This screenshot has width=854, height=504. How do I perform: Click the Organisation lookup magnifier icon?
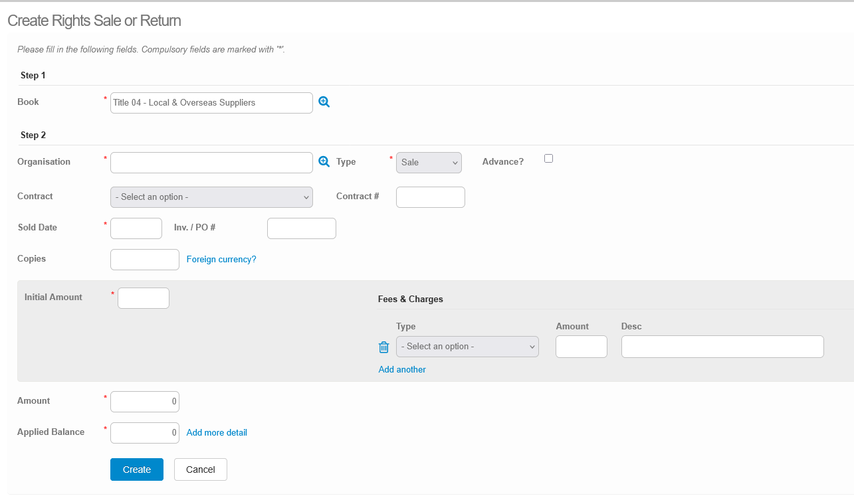tap(324, 162)
